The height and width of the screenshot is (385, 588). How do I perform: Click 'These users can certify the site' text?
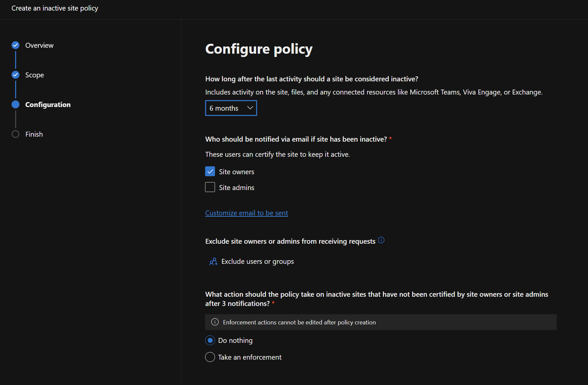(278, 154)
